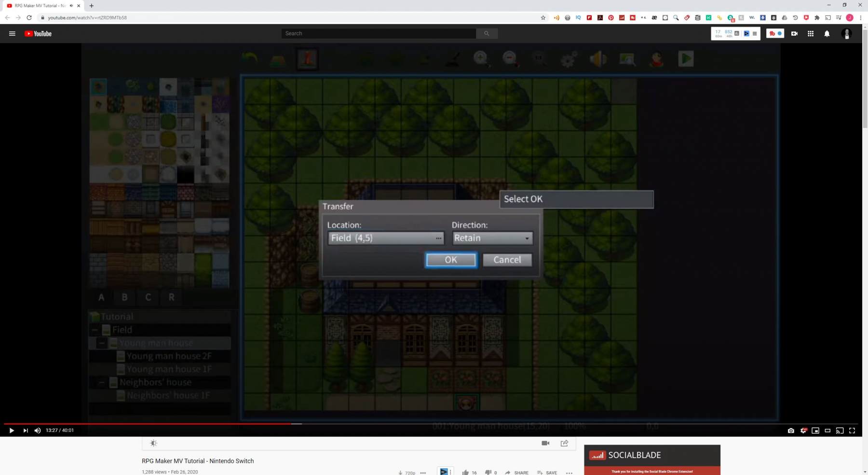Enable miniplayer mode
Screen dimensions: 868x475
[815, 431]
